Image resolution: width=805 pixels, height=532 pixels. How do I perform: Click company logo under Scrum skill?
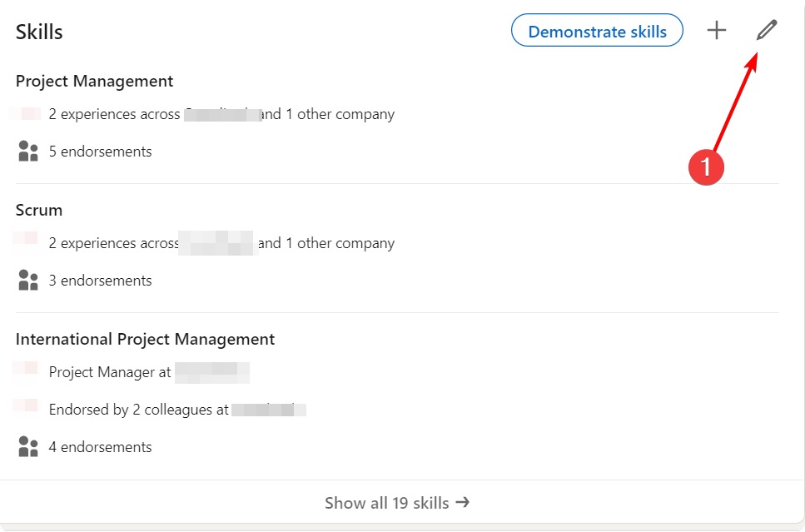point(27,239)
